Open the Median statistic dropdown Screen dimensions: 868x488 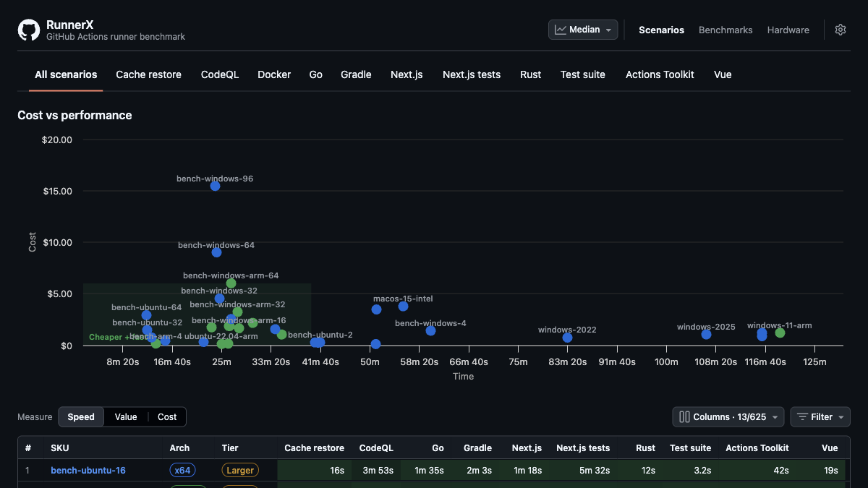(583, 30)
